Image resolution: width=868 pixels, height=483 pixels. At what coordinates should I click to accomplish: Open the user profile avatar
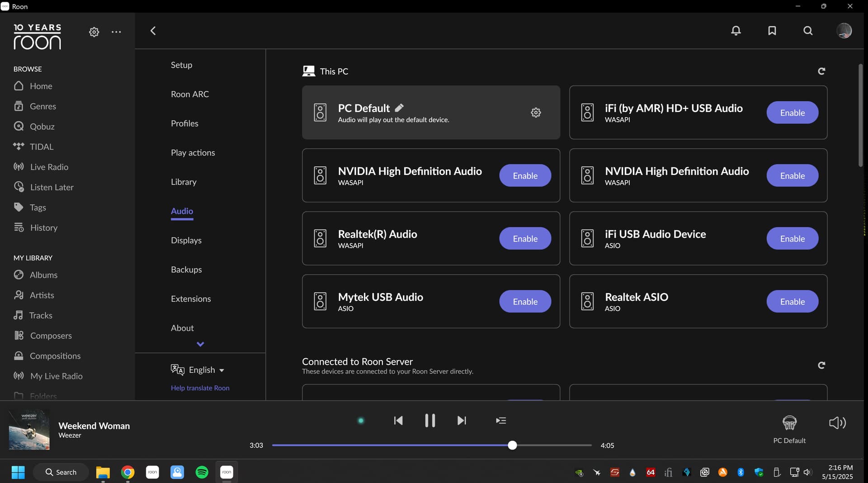(x=844, y=31)
